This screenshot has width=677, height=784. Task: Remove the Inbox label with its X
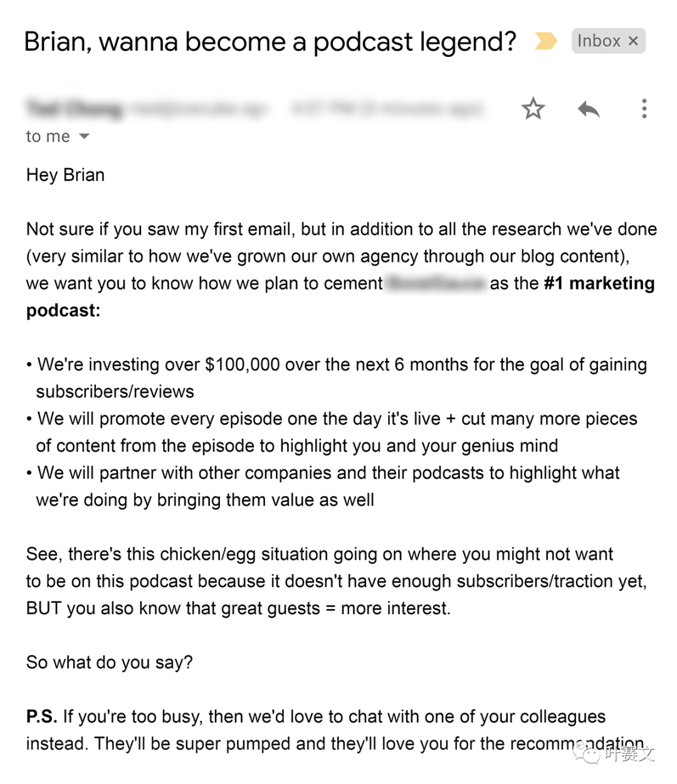[x=634, y=41]
